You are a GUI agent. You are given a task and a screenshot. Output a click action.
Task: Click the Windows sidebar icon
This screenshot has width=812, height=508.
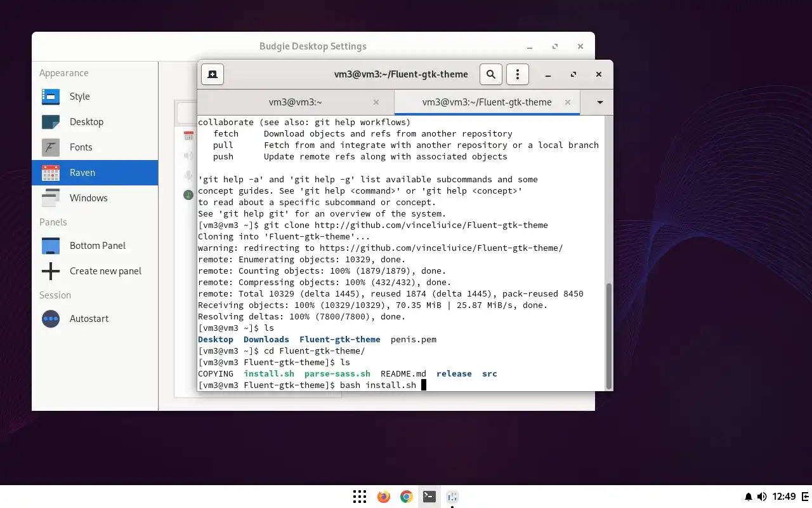coord(51,198)
